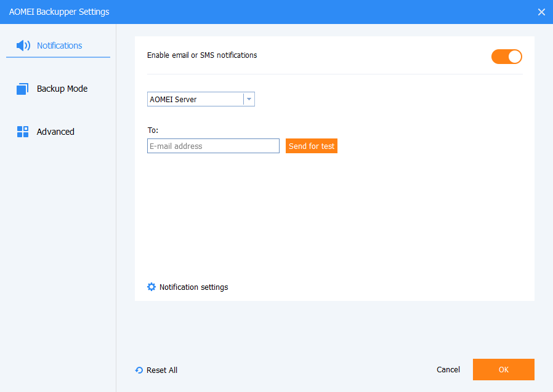Click the Enable email or SMS notifications label
This screenshot has height=392, width=553.
(x=202, y=55)
